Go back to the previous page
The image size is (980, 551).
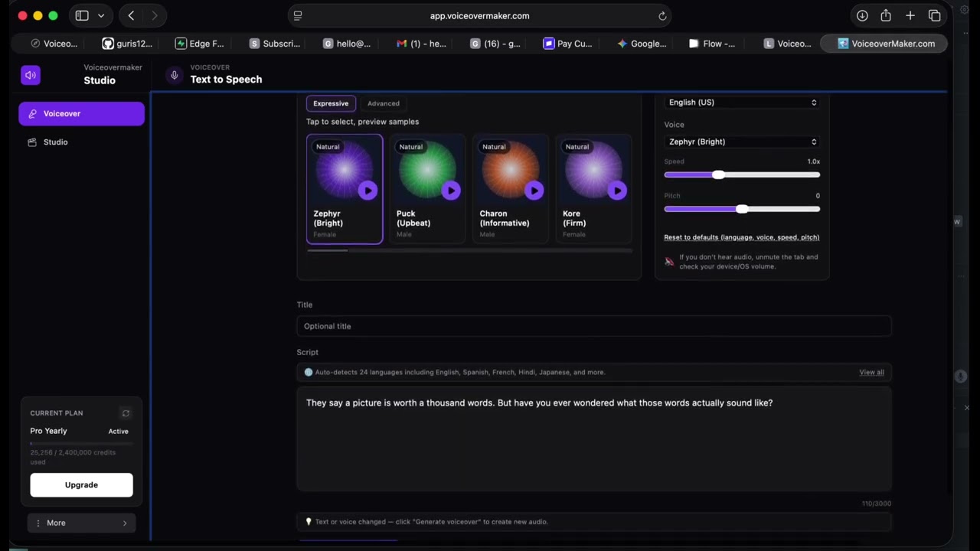point(131,15)
